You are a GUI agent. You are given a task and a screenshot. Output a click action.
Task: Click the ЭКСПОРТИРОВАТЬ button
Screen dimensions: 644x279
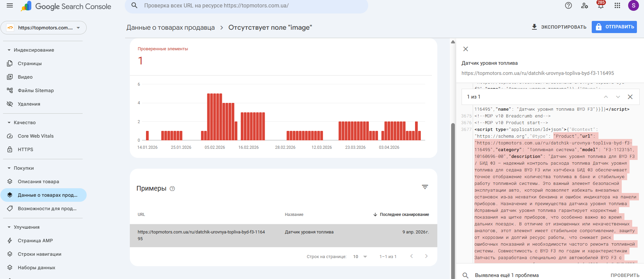[559, 27]
